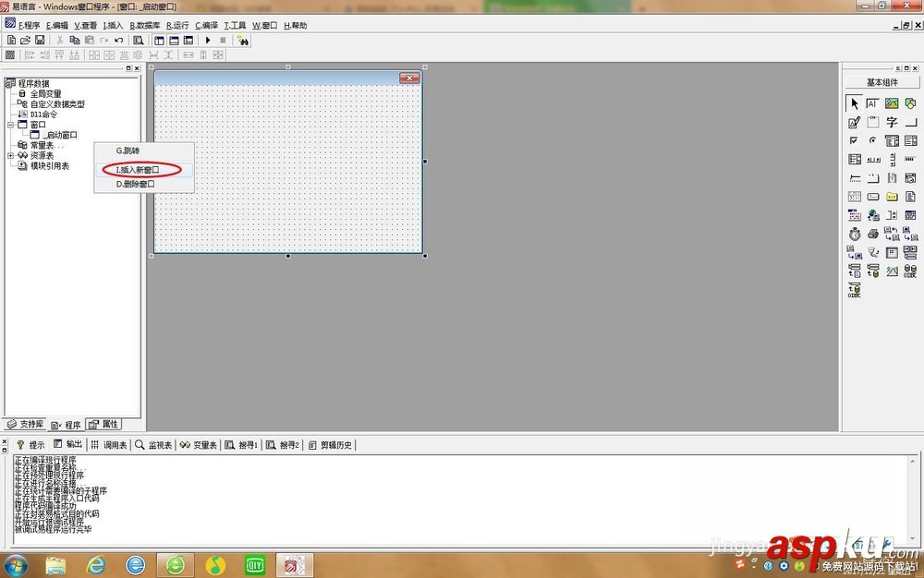This screenshot has height=578, width=924.
Task: Click the 基本组件 panel header button
Action: (x=882, y=82)
